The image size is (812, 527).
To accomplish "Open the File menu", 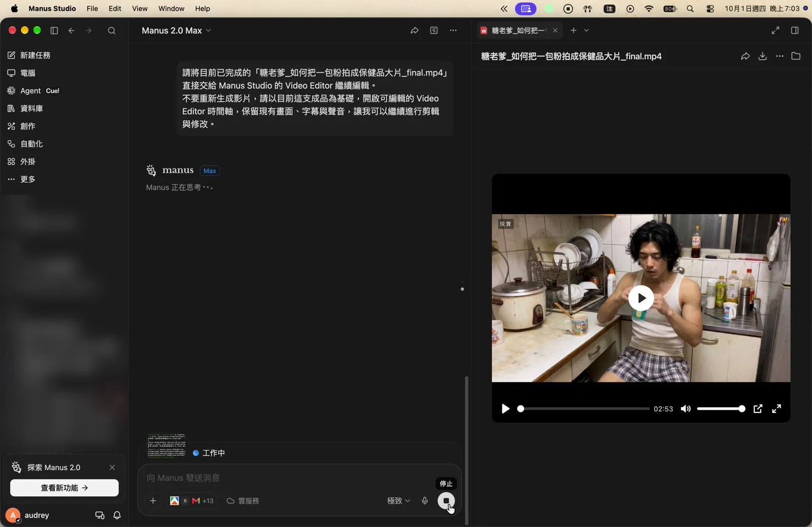I will pyautogui.click(x=92, y=9).
